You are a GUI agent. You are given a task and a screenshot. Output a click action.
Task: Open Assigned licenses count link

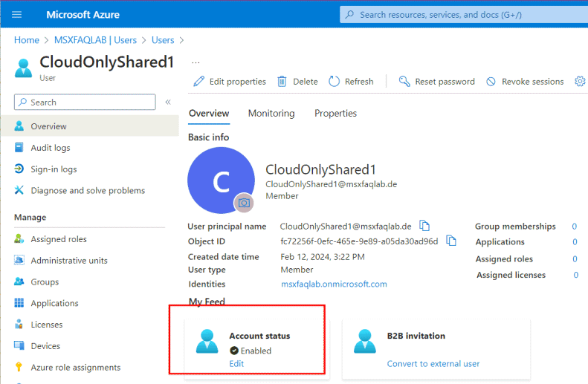coord(575,275)
